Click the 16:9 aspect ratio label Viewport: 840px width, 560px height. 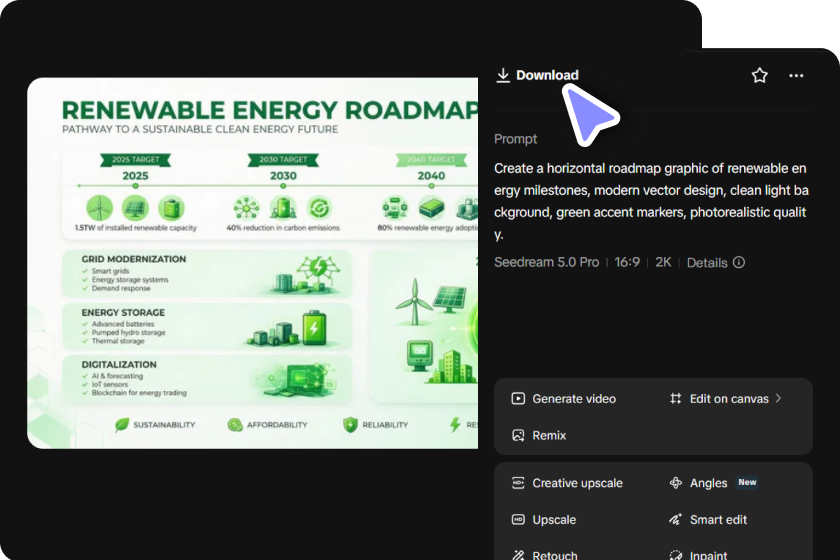[x=627, y=262]
